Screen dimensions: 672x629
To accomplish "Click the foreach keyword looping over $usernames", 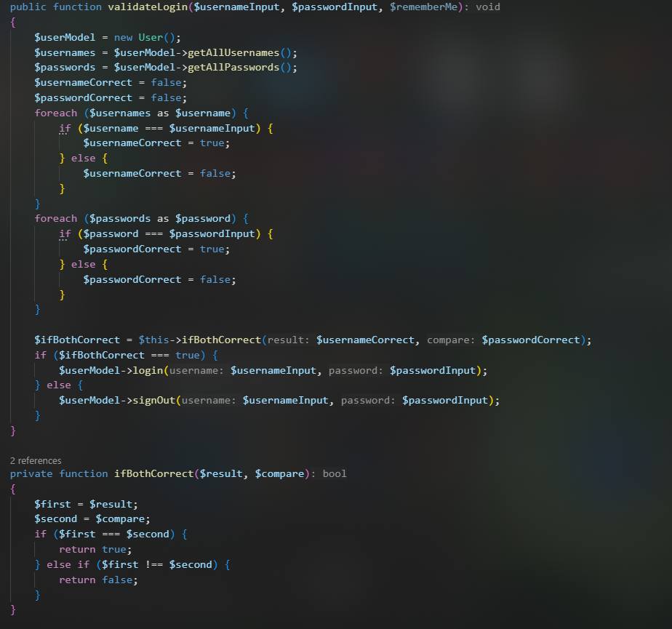I will coord(55,113).
